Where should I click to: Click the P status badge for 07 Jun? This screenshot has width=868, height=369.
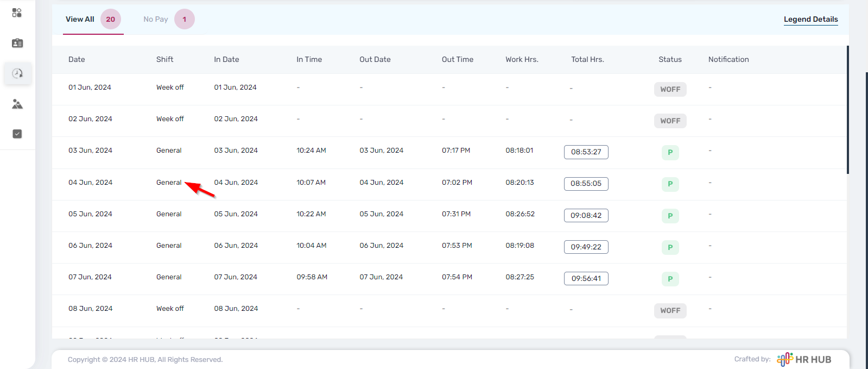(670, 279)
